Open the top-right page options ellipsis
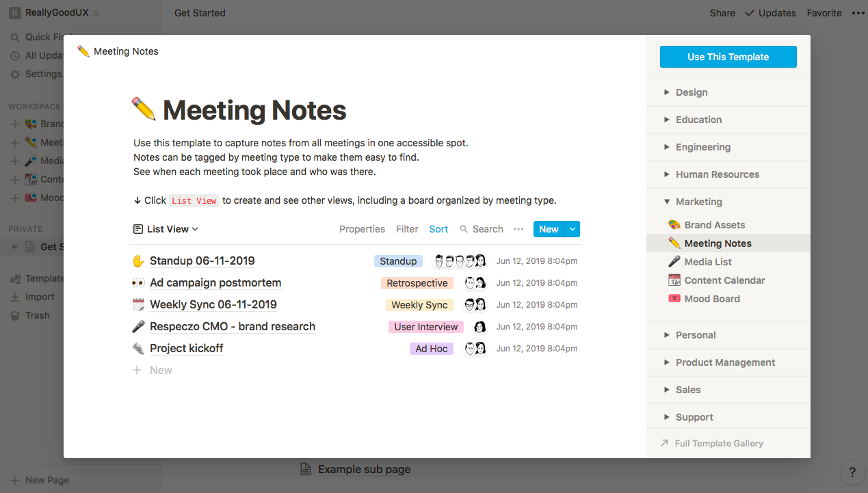 click(858, 13)
